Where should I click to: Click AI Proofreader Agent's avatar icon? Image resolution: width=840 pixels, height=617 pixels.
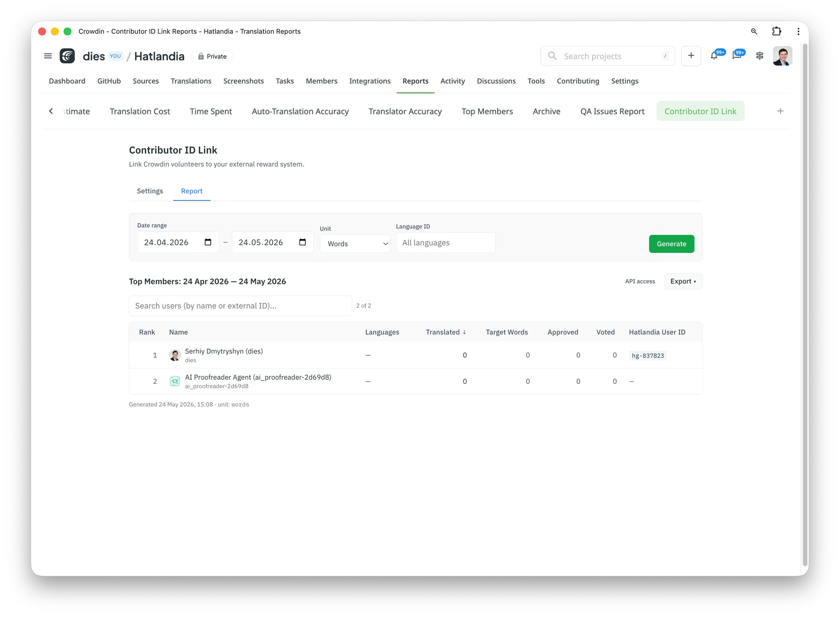[x=175, y=382]
